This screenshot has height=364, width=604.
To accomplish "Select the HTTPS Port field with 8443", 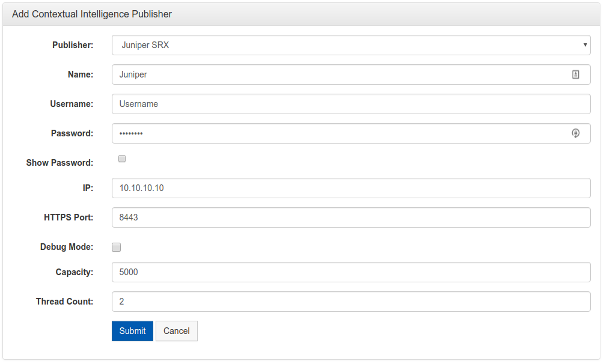I will point(351,217).
